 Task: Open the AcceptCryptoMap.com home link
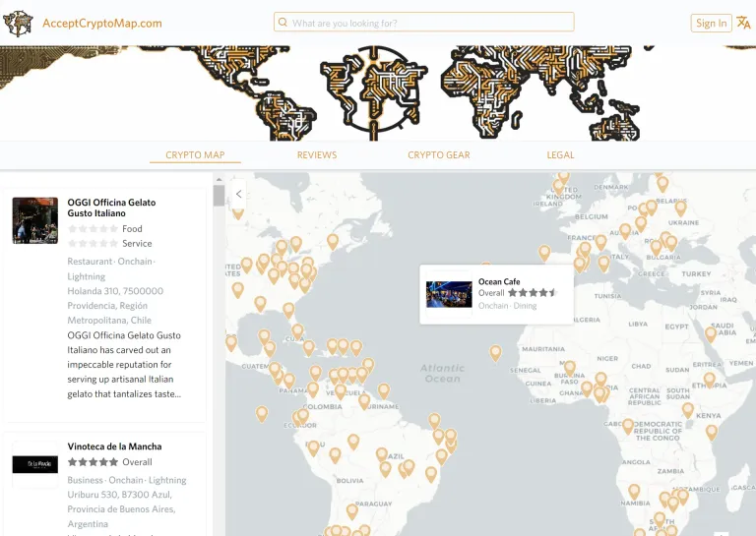point(102,24)
